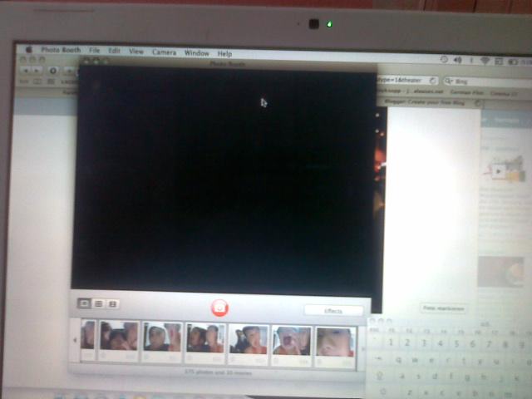Select single still picture mode
The image size is (532, 399).
coord(84,303)
